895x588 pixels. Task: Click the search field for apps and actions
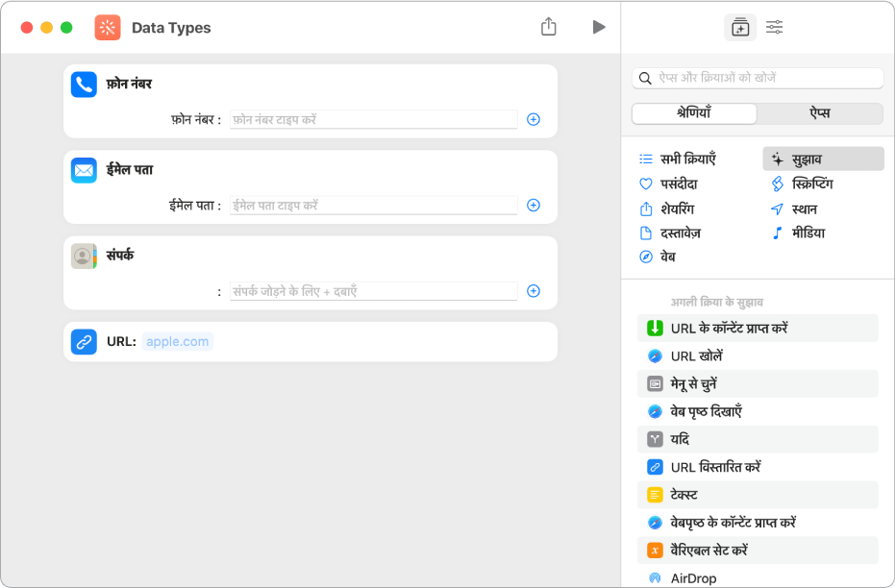[758, 78]
